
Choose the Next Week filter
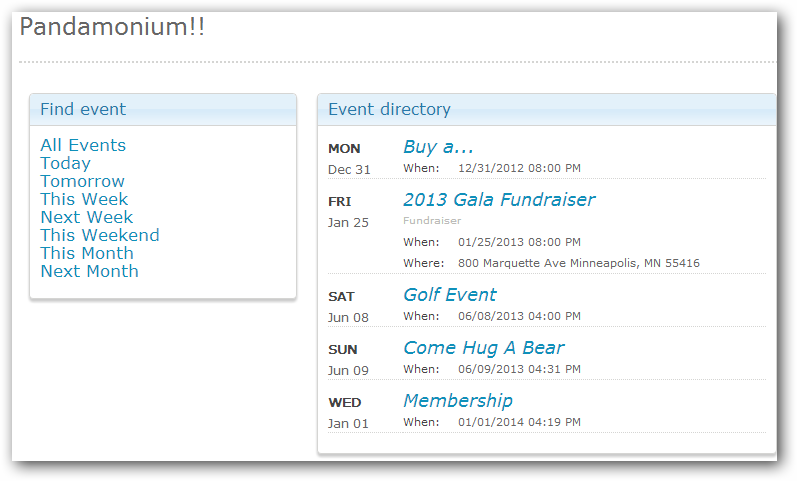(x=86, y=218)
